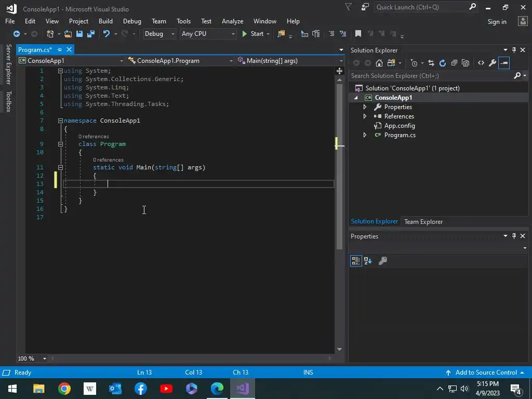
Task: Expand the References node in Solution Explorer
Action: tap(365, 116)
